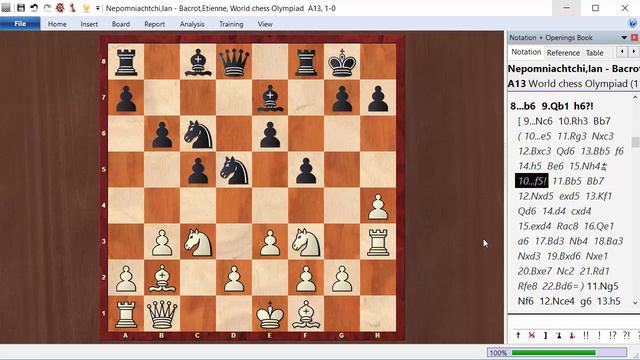Open the Report ribbon tab

pos(155,24)
